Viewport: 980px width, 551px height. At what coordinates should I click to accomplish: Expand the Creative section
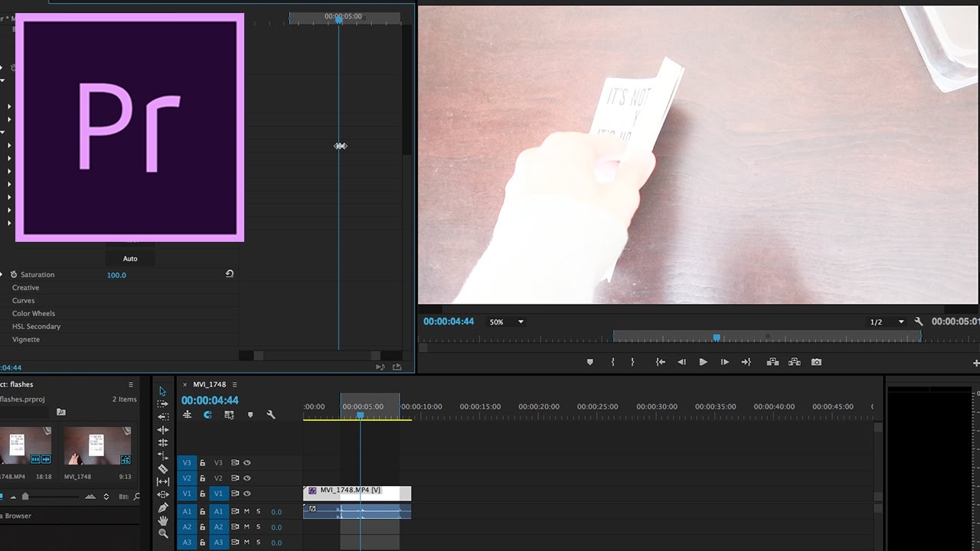25,288
